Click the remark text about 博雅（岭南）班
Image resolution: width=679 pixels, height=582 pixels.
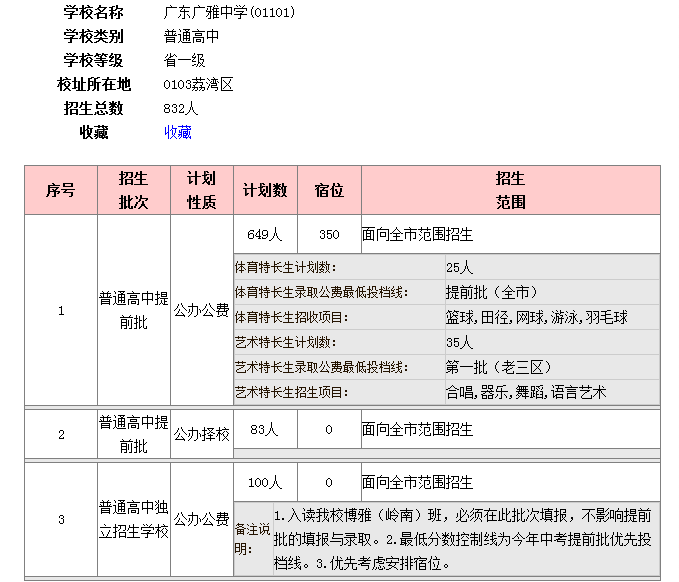pos(462,539)
